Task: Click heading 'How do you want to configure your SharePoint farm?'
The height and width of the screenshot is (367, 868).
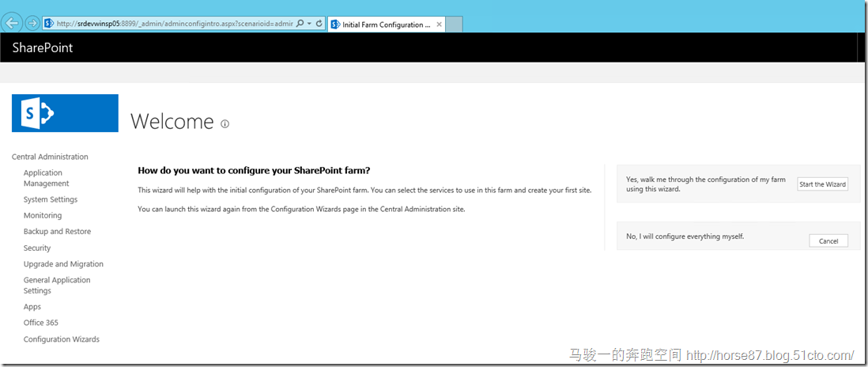Action: click(254, 169)
